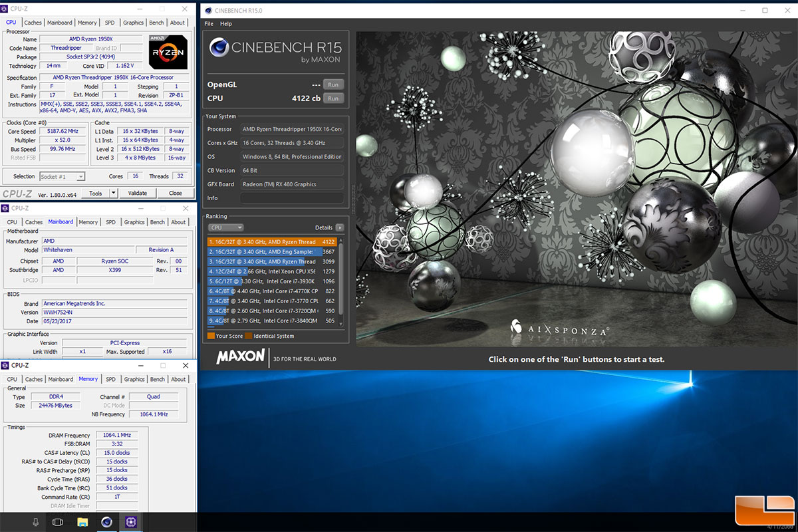
Task: Open the File menu in Cinebench
Action: pos(209,23)
